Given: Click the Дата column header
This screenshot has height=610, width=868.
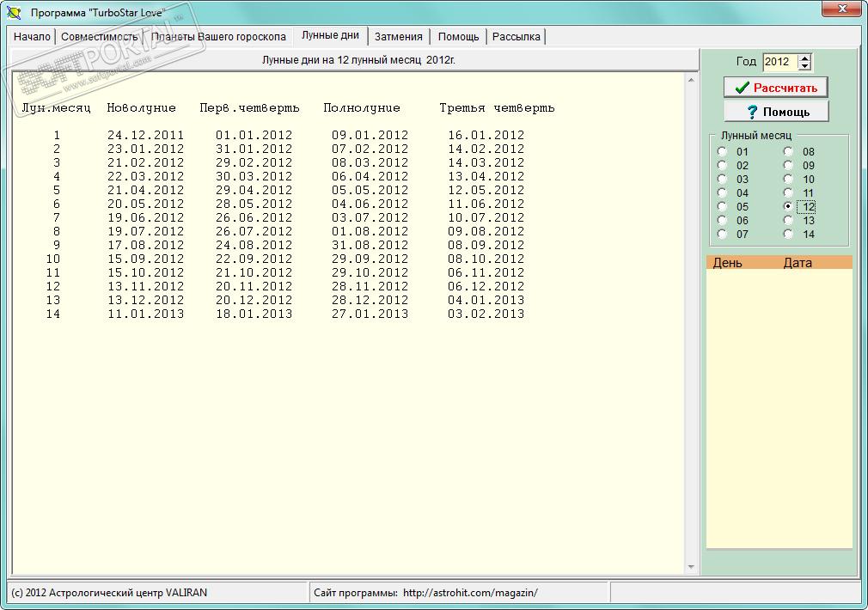Looking at the screenshot, I should 798,263.
